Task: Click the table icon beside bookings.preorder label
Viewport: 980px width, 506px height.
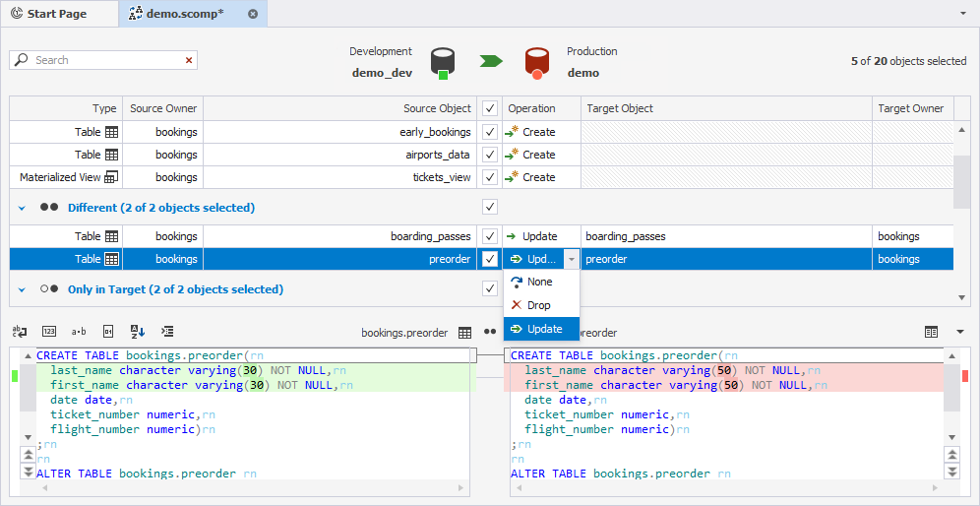Action: click(464, 333)
